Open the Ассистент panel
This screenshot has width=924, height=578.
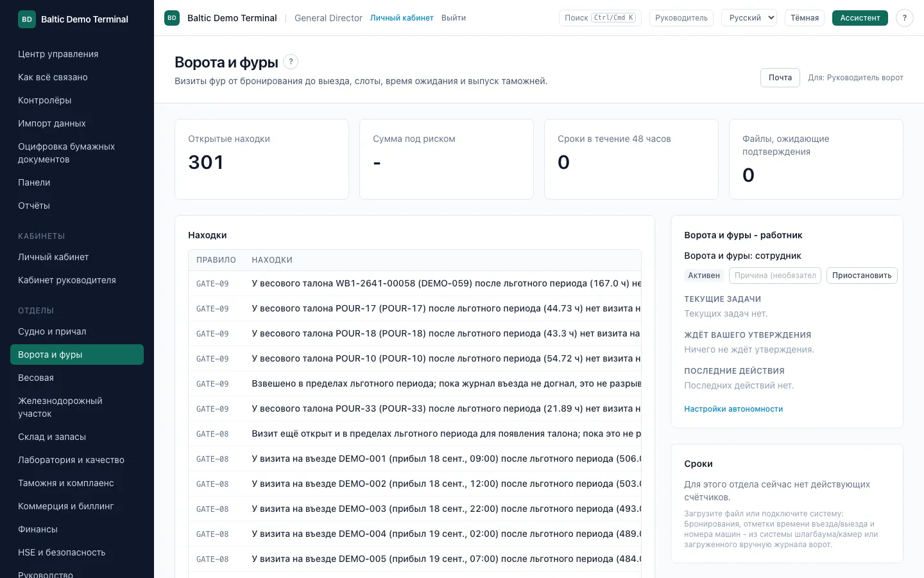(x=860, y=18)
